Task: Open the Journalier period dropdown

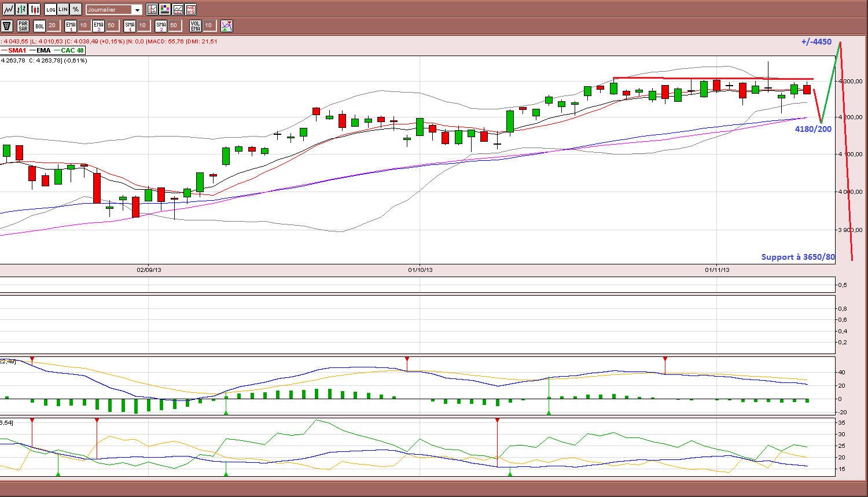Action: [114, 9]
